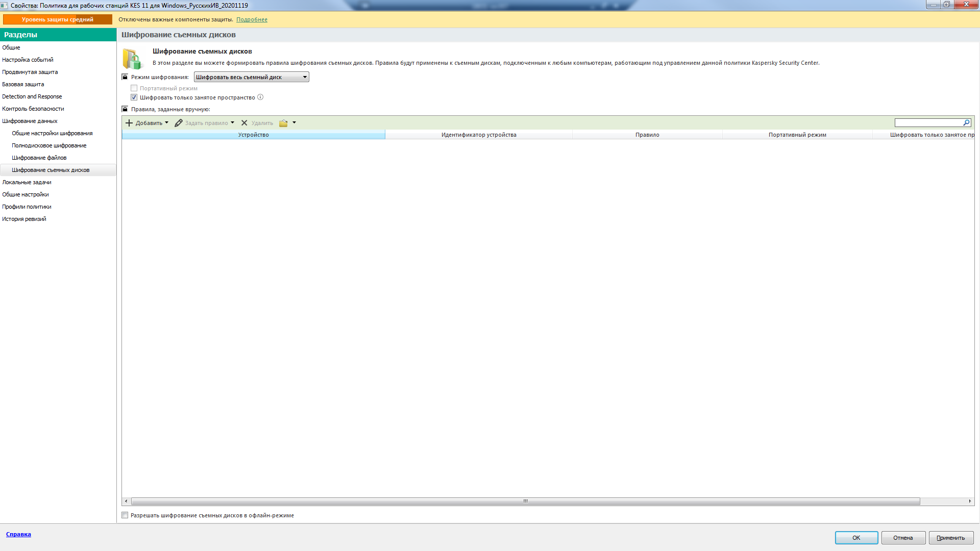
Task: Check the 'Портативный режим' checkbox
Action: [134, 88]
